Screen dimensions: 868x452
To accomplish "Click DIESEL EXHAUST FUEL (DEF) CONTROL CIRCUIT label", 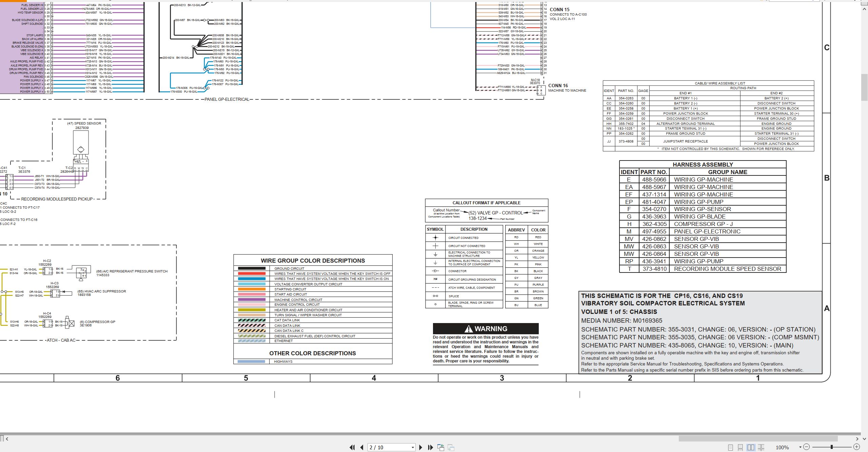I will [315, 336].
